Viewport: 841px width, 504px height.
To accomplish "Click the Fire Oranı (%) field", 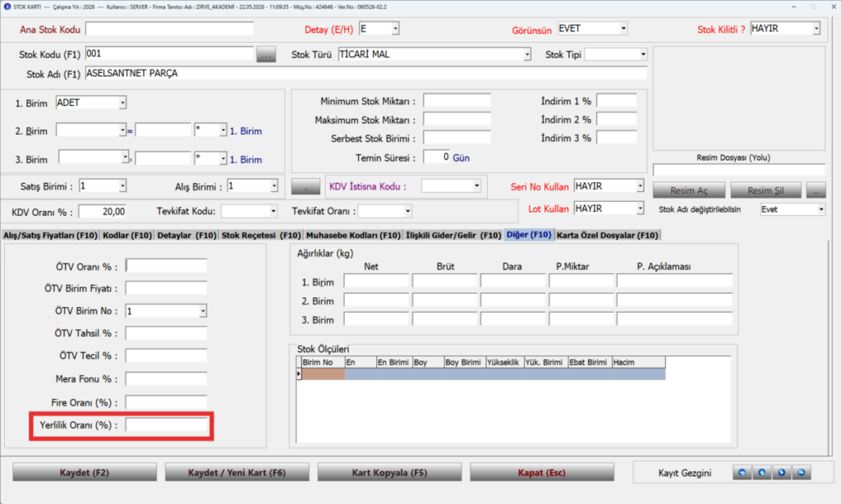I will (166, 403).
